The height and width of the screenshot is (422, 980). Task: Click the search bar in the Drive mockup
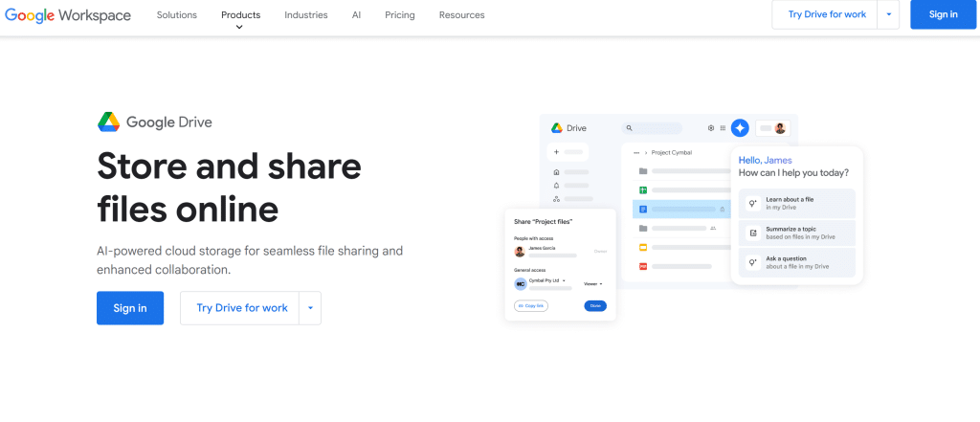click(x=652, y=128)
